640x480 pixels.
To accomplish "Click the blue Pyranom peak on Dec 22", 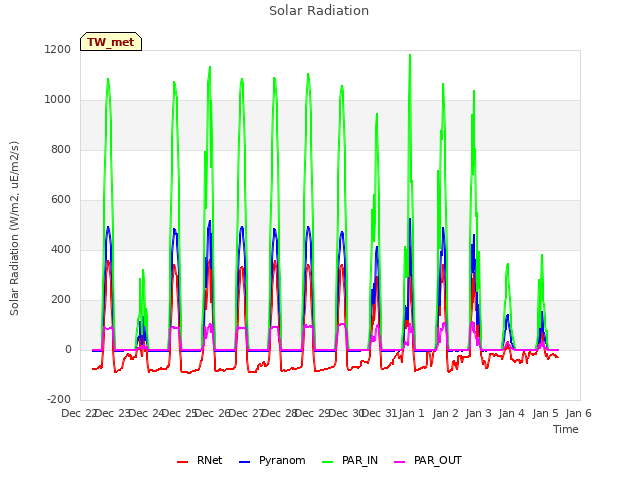I will [x=108, y=227].
